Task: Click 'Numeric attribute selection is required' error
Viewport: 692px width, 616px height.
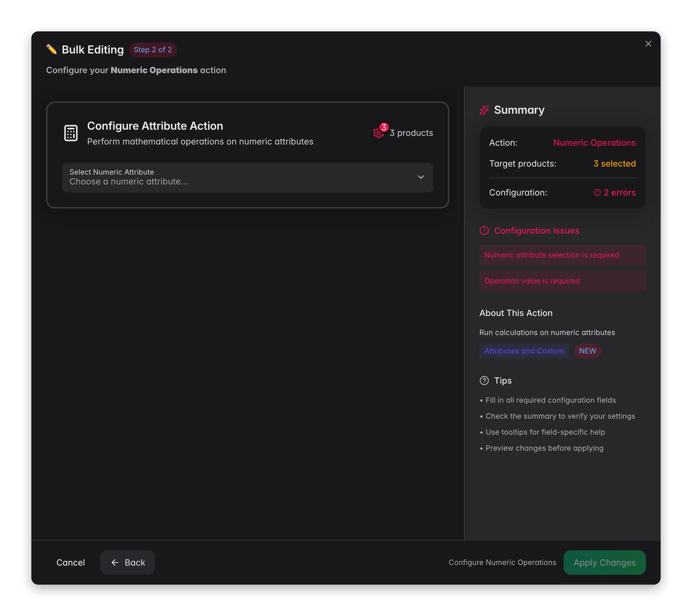Action: (563, 255)
